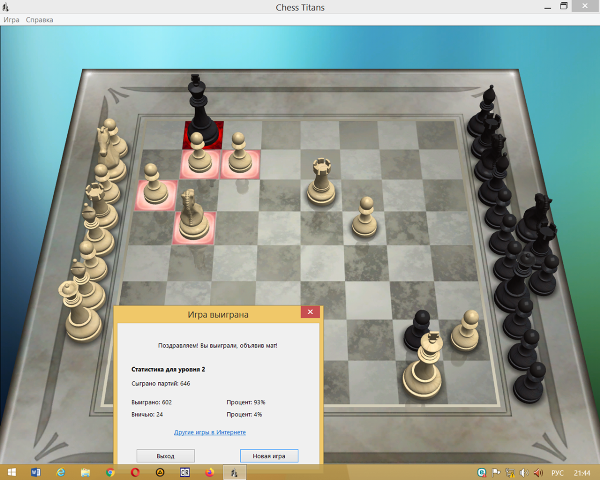Launch Word from the taskbar
600x480 pixels.
(x=37, y=472)
